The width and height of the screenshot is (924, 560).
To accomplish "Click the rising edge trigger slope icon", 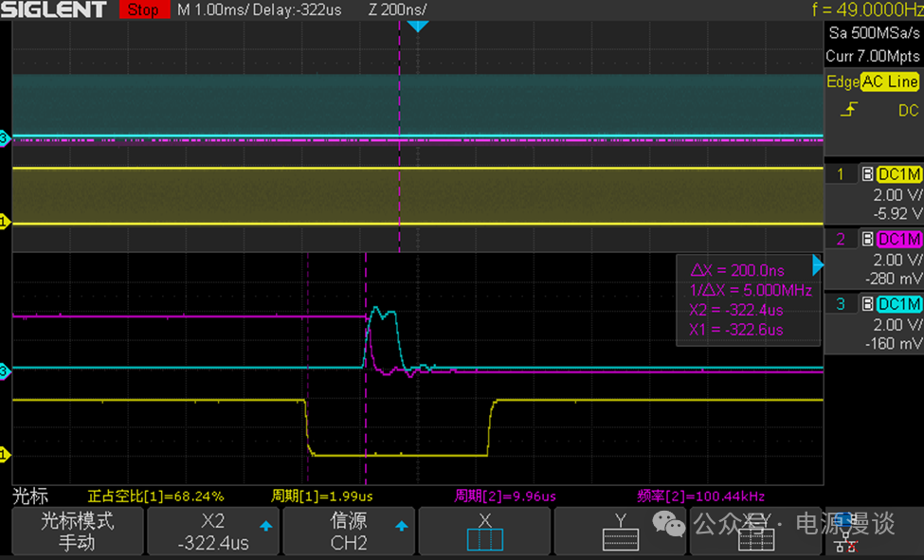I will [848, 111].
